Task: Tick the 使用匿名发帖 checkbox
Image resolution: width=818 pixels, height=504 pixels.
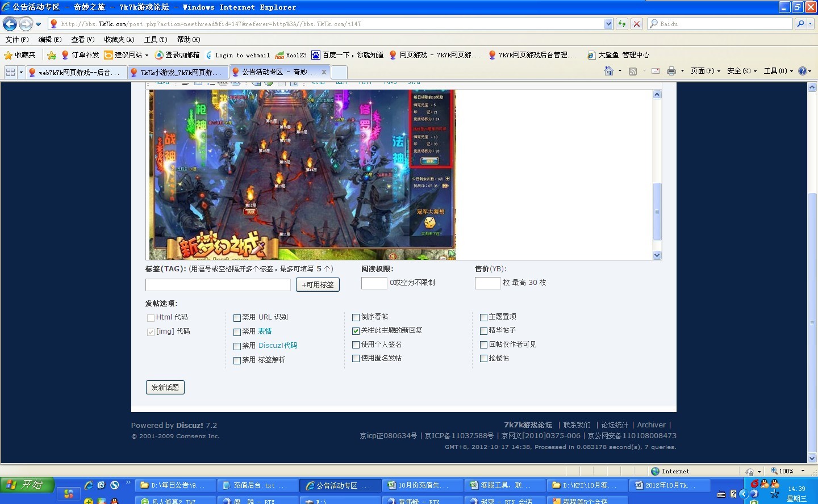Action: (x=356, y=359)
